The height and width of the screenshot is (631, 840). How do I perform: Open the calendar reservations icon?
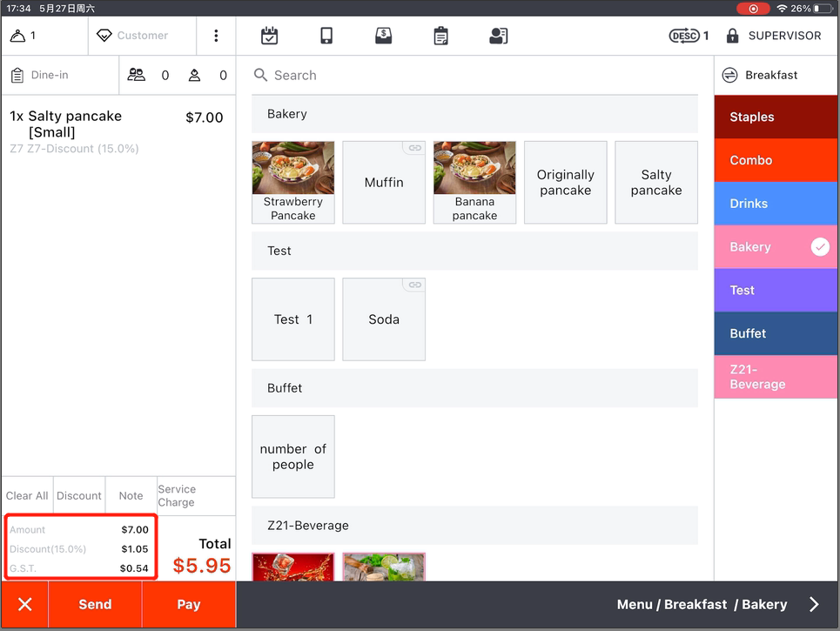point(269,36)
